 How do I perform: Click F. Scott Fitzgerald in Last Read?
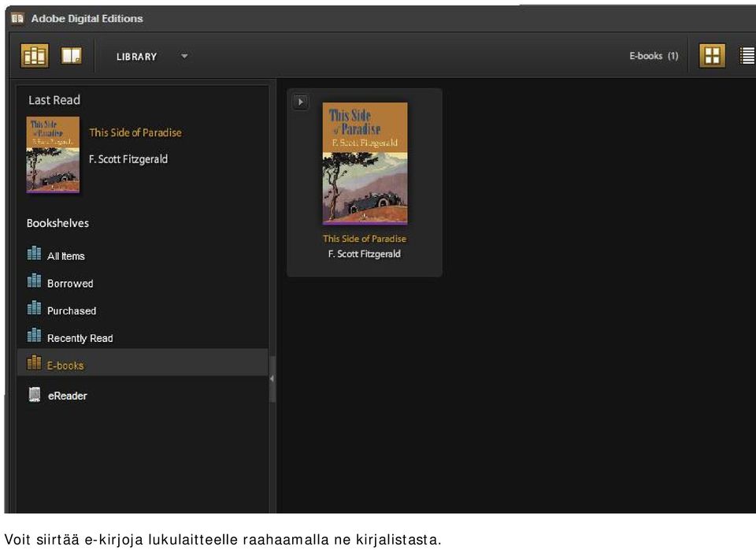pos(128,159)
